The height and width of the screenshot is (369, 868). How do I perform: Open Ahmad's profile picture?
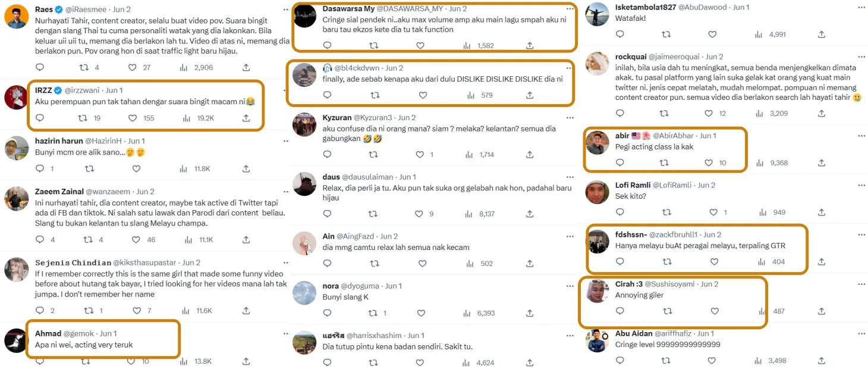[x=16, y=341]
